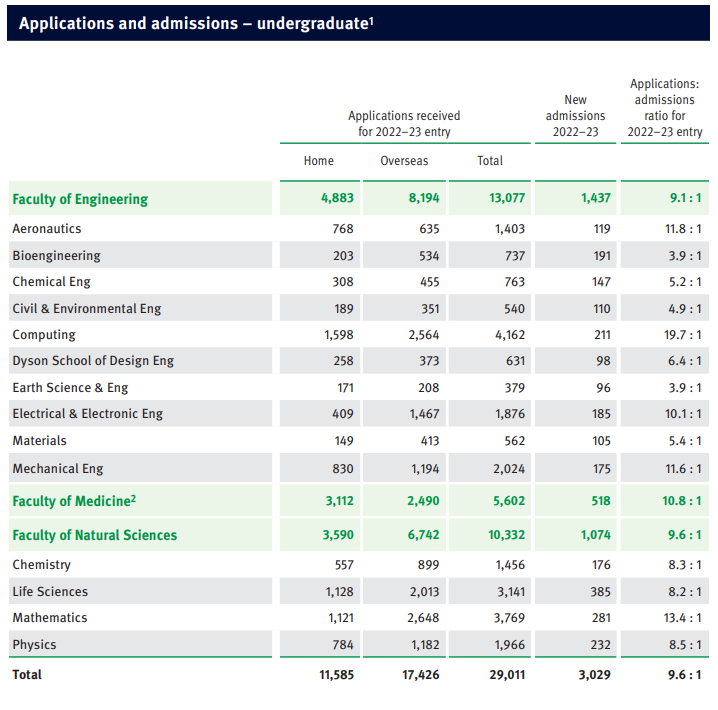718x710 pixels.
Task: Select the 'Faculty of Medicine' row label
Action: (x=74, y=501)
